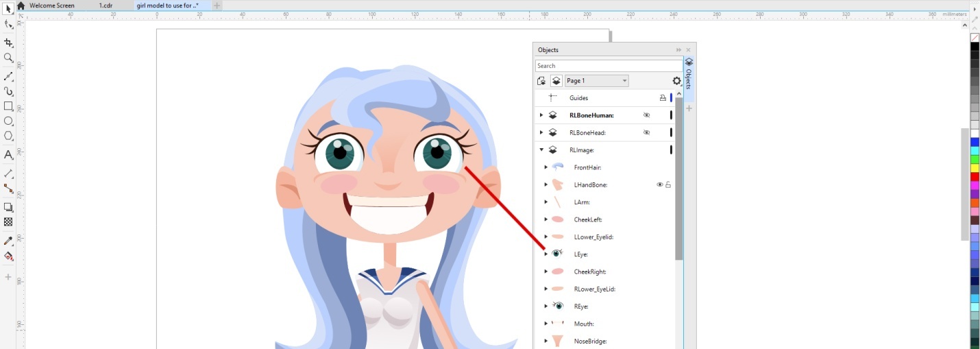Pick the Ellipse tool
Screen dimensions: 980x349
(8, 121)
